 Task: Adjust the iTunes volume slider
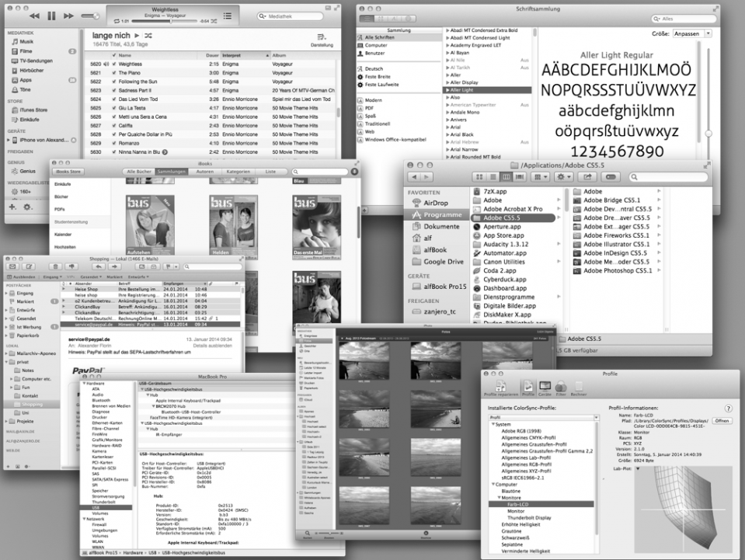coord(90,16)
